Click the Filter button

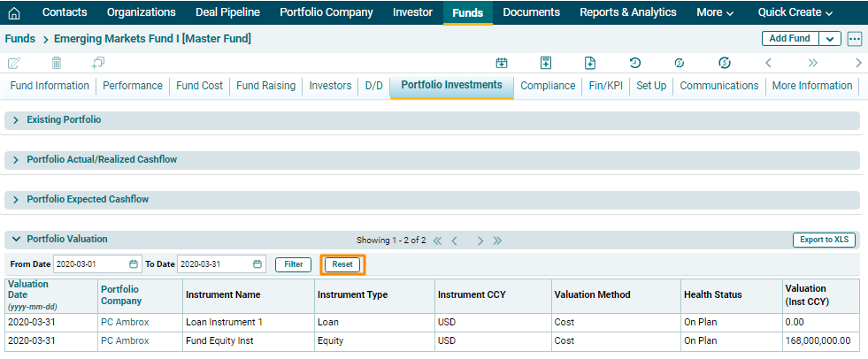point(293,264)
